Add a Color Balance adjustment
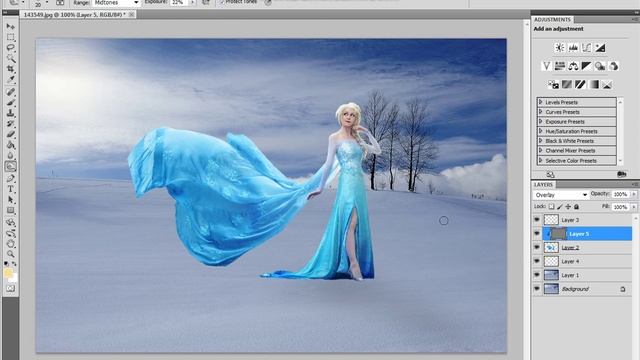The height and width of the screenshot is (360, 640). point(573,66)
